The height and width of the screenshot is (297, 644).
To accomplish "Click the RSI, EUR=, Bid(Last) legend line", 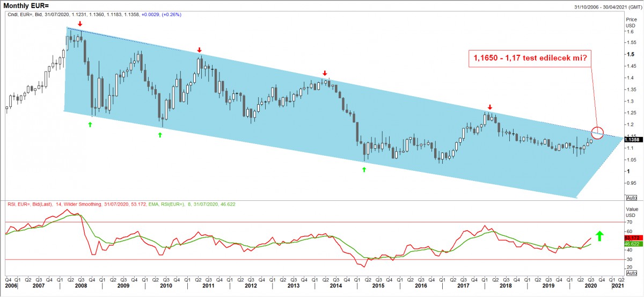I will (121, 204).
